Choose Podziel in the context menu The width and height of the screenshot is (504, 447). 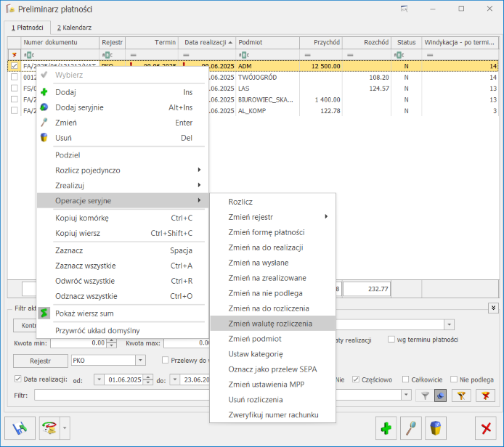click(x=123, y=155)
